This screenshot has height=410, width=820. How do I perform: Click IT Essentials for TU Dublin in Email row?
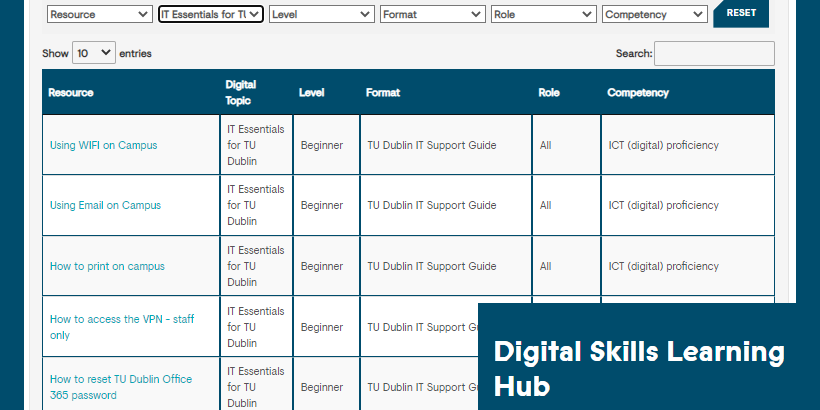[256, 205]
